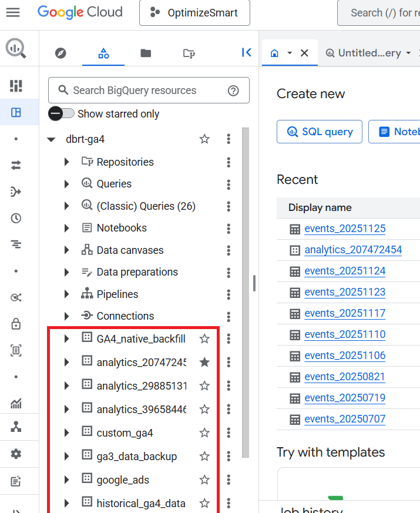
Task: Expand the Data canvases node
Action: (x=67, y=250)
